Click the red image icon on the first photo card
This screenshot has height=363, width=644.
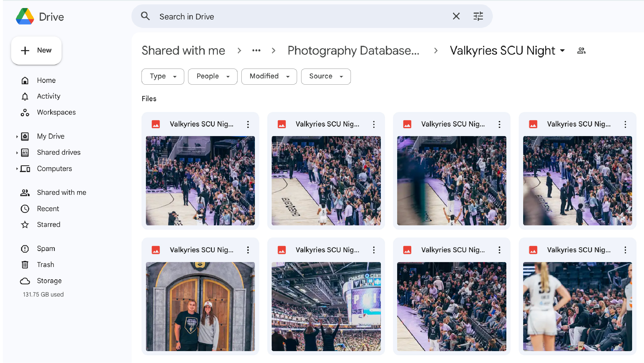coord(156,124)
